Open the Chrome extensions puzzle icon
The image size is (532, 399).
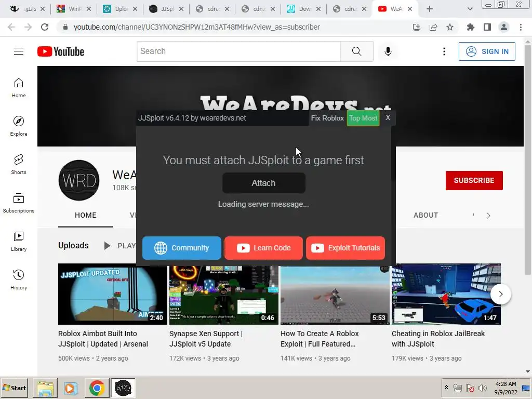[x=470, y=27]
